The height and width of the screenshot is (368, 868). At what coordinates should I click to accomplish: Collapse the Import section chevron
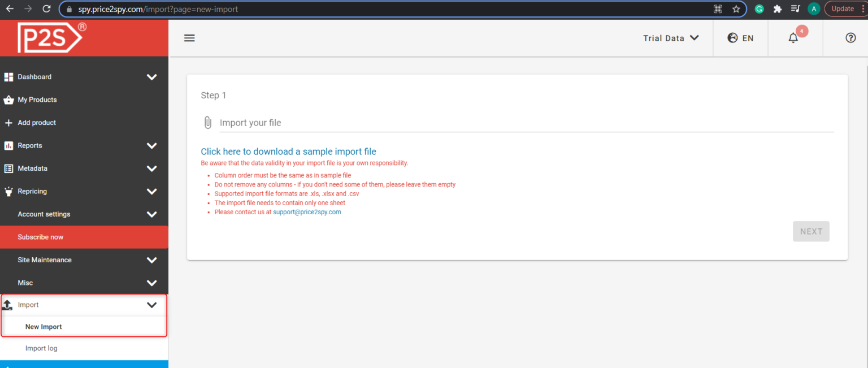[x=151, y=305]
